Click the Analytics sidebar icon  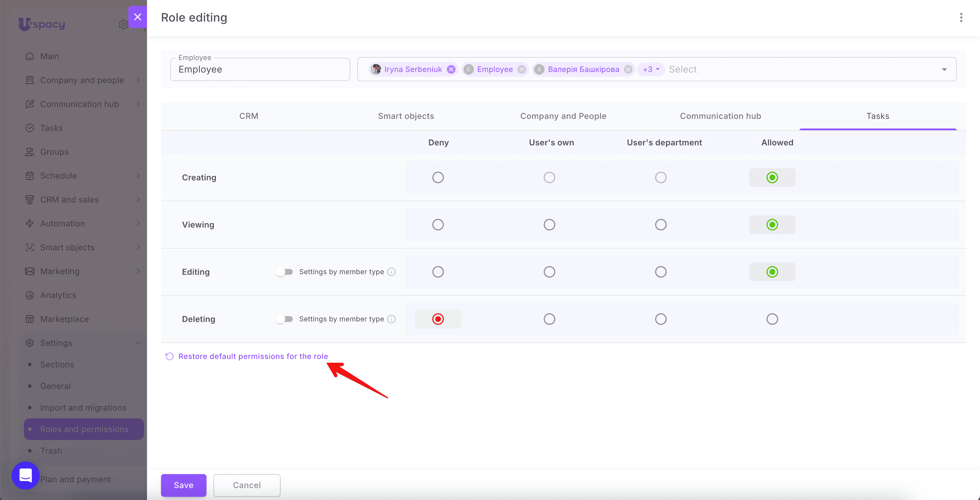click(x=30, y=295)
